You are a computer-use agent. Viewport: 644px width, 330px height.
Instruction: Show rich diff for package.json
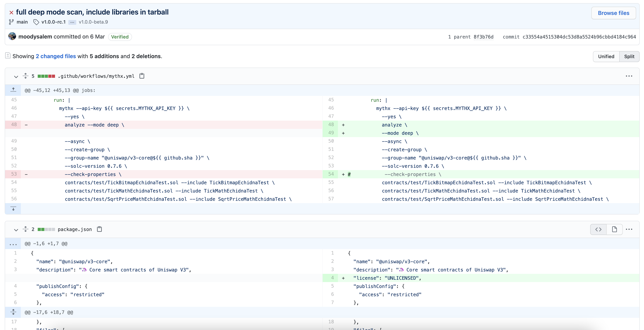click(x=614, y=229)
